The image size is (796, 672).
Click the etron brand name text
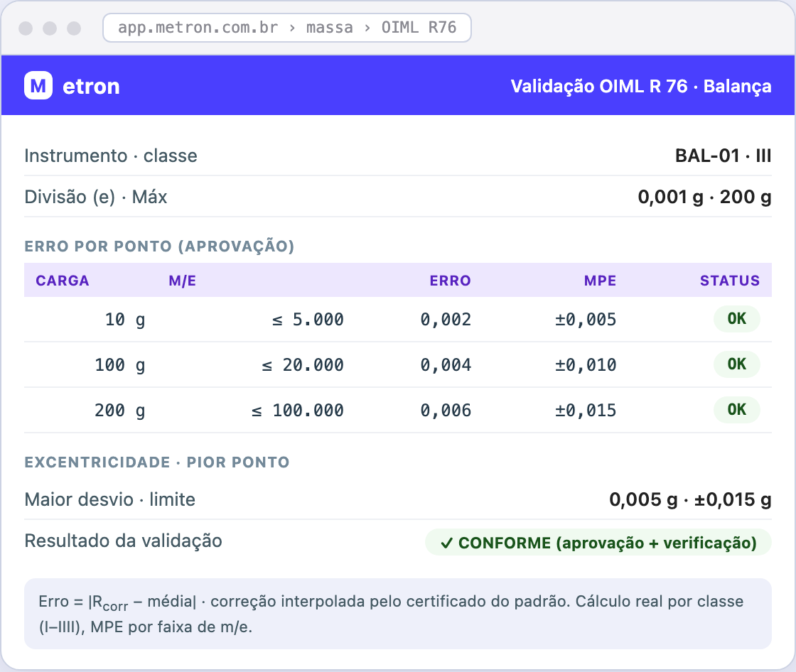pos(92,86)
